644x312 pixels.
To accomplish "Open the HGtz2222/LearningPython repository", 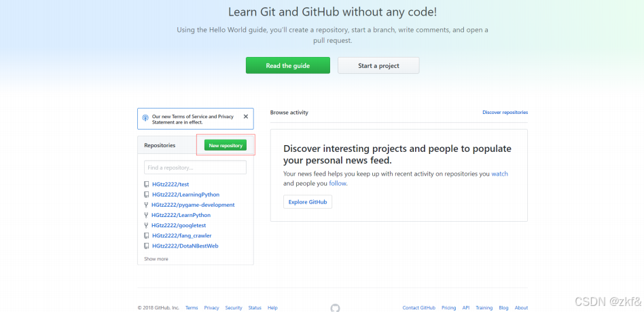I will [x=185, y=195].
